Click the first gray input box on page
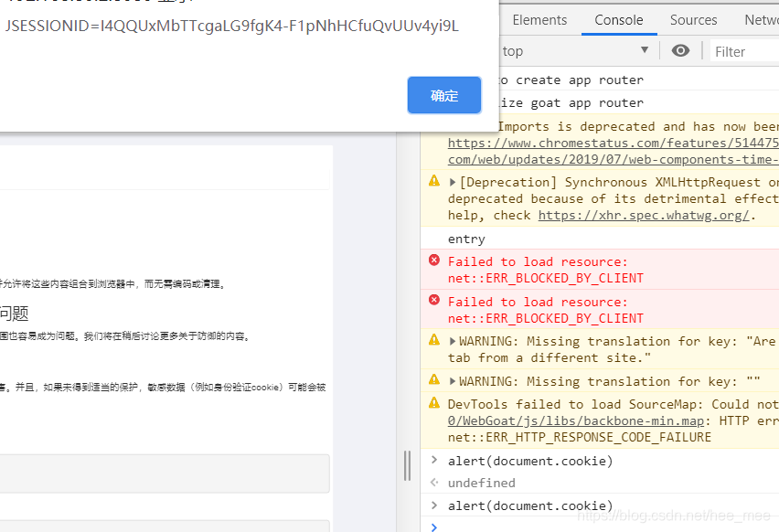This screenshot has height=532, width=779. (x=165, y=473)
